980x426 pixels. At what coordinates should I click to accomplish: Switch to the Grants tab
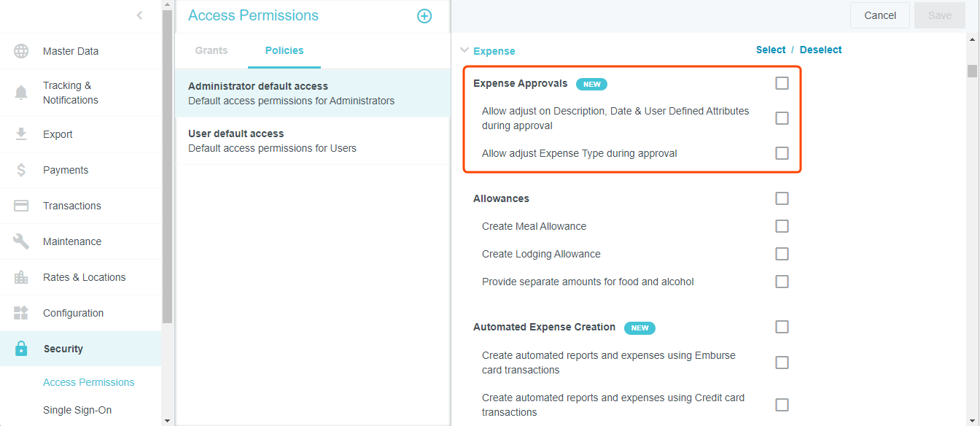pos(211,50)
